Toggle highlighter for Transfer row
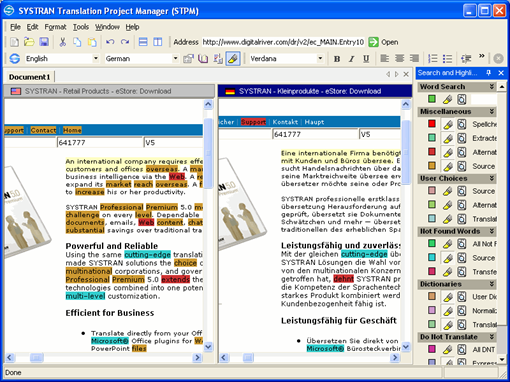 [447, 272]
